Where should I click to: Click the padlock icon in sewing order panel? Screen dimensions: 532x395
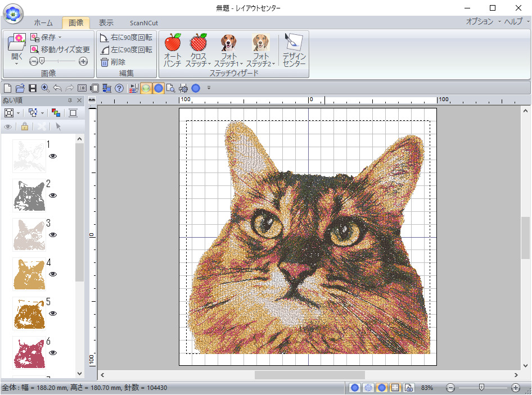pyautogui.click(x=24, y=127)
